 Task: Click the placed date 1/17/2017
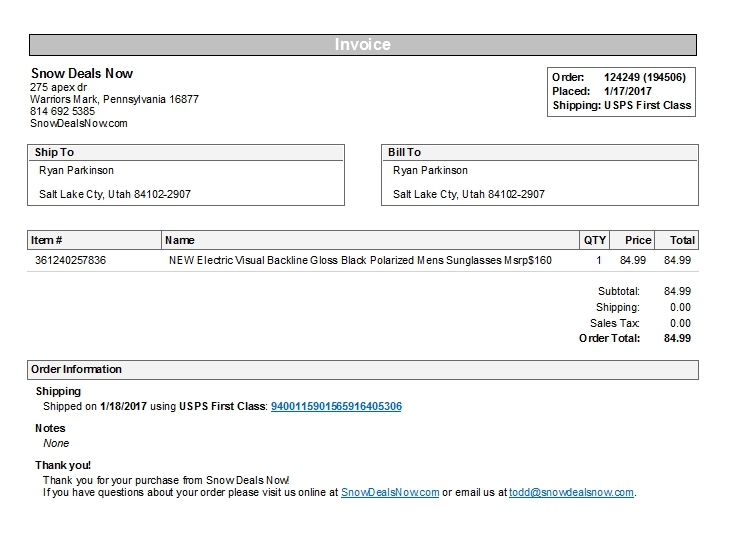coord(628,91)
